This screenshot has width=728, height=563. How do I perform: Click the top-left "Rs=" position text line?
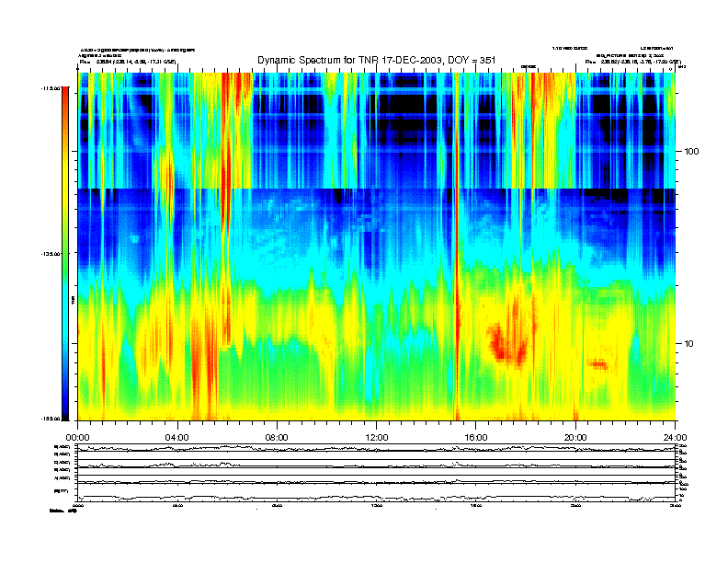click(x=128, y=62)
